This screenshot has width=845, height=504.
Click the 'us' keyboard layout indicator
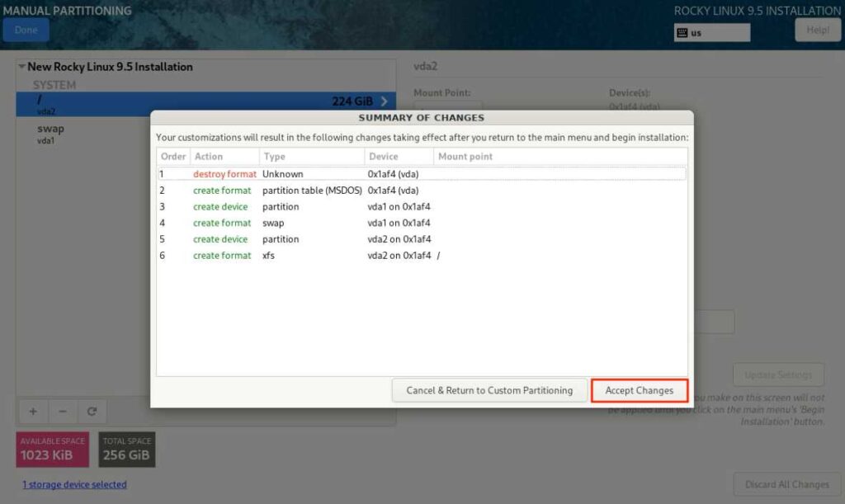pyautogui.click(x=712, y=33)
